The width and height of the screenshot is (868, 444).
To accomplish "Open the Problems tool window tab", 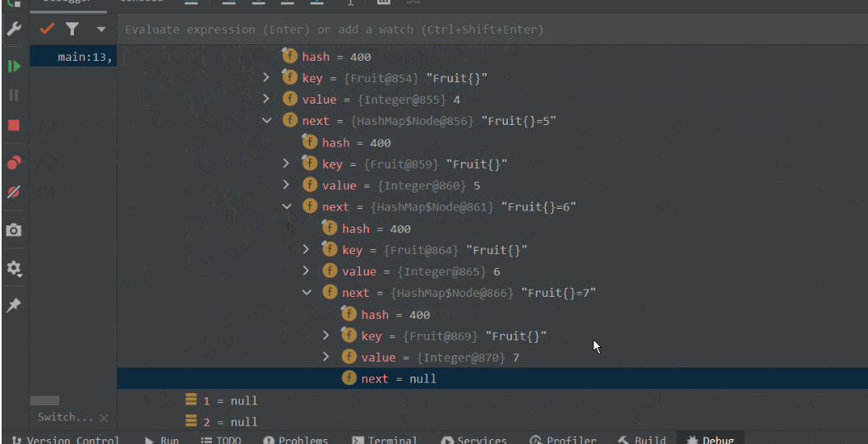I will point(296,440).
